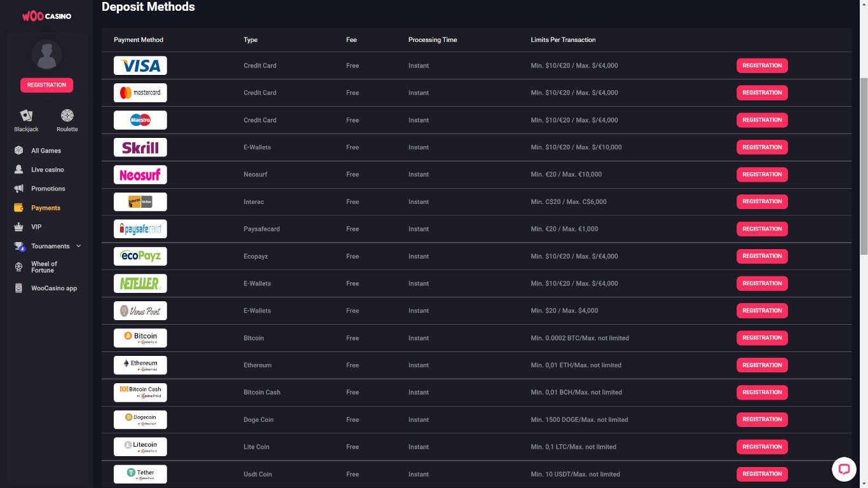Click the Bitcoin Cash logo

coord(140,393)
